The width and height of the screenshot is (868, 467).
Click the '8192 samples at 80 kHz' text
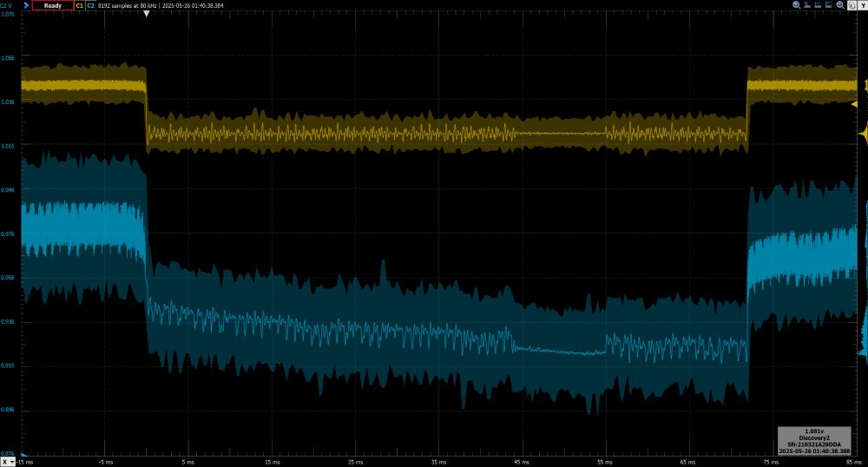coord(128,5)
